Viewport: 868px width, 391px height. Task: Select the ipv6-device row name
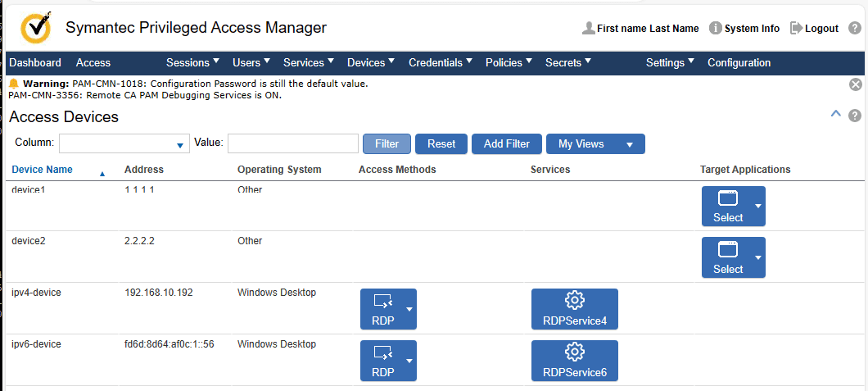point(36,344)
